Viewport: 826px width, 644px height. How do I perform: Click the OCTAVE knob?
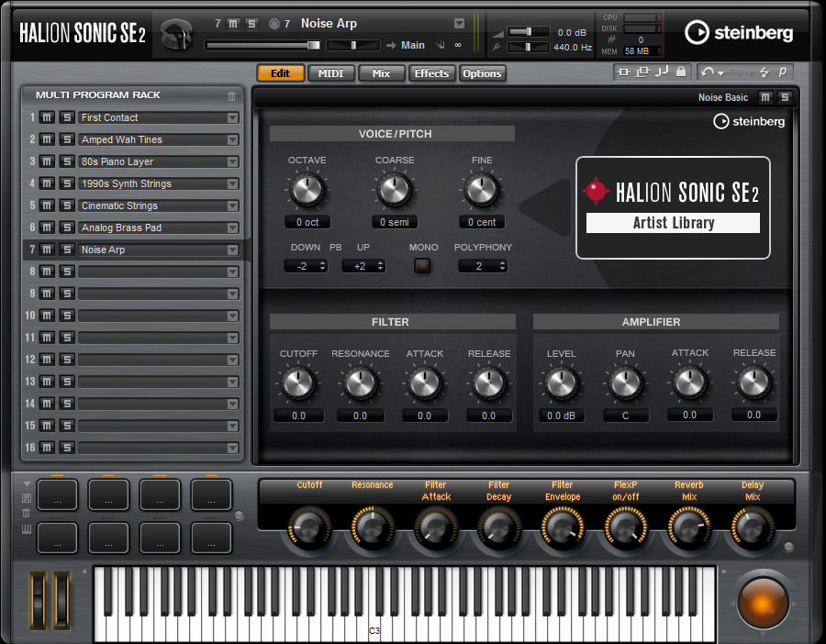tap(307, 190)
